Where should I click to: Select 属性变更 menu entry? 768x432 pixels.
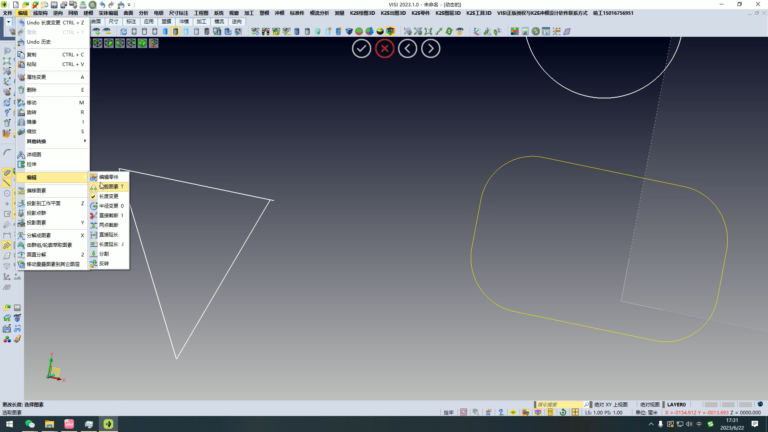[x=52, y=77]
